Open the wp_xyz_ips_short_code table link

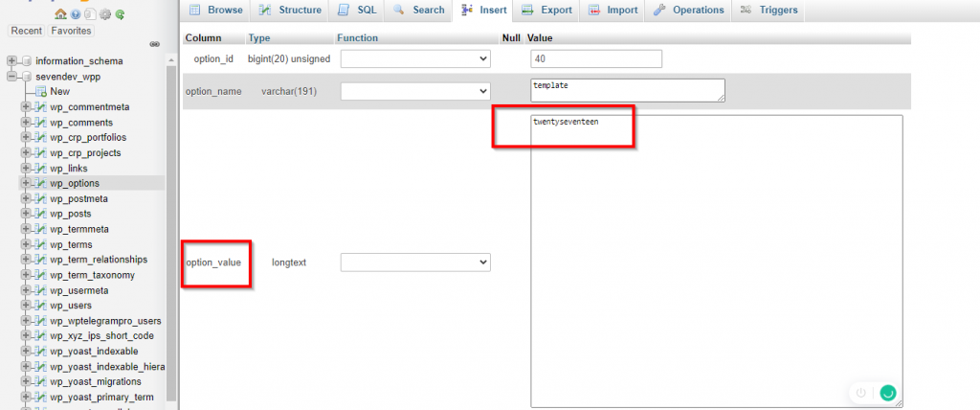[x=101, y=336]
